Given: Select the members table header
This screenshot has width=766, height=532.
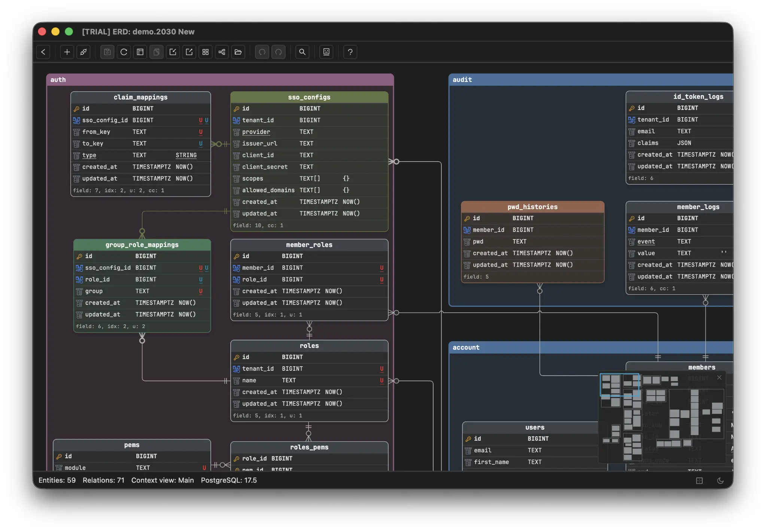Looking at the screenshot, I should coord(680,367).
